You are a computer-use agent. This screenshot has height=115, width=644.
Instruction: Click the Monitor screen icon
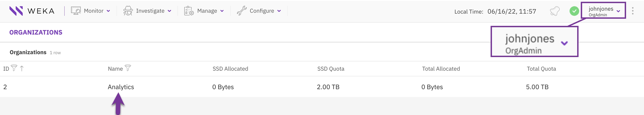76,11
